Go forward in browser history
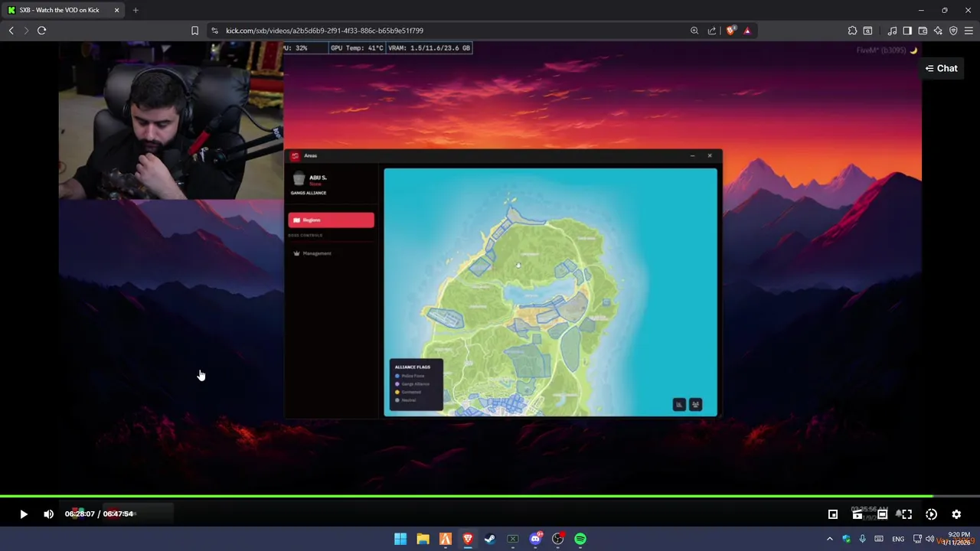The width and height of the screenshot is (980, 551). (x=25, y=31)
